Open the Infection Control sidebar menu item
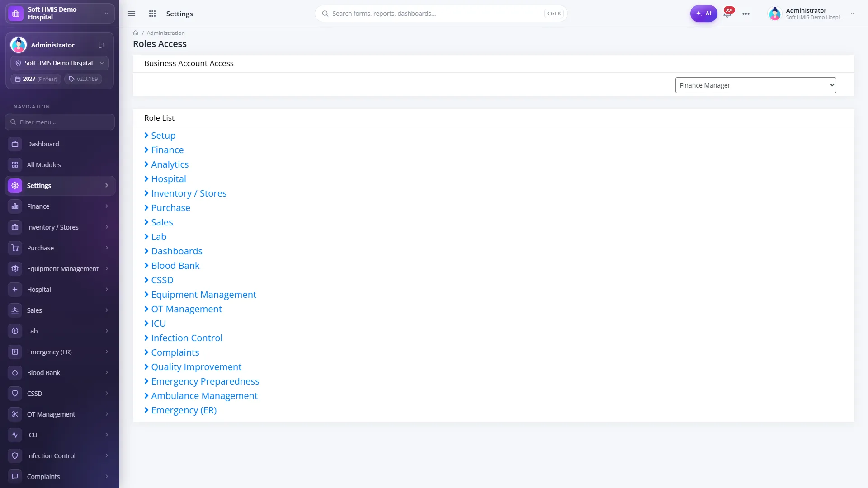868x488 pixels. pyautogui.click(x=60, y=456)
